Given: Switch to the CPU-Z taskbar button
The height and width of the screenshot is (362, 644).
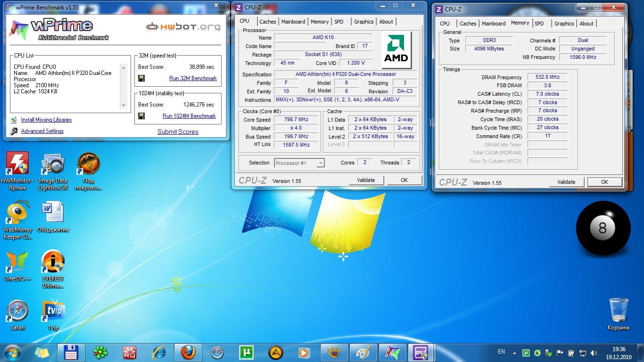Looking at the screenshot, I should 421,352.
